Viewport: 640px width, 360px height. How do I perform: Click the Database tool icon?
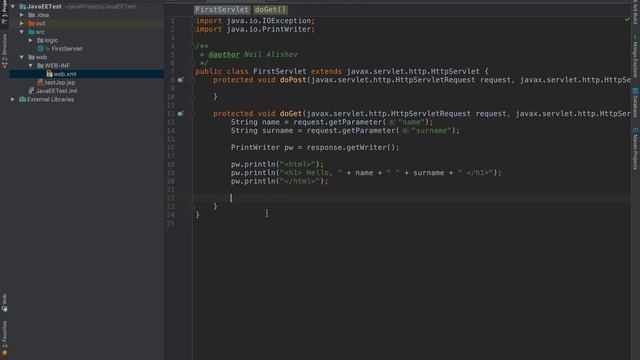[x=636, y=91]
